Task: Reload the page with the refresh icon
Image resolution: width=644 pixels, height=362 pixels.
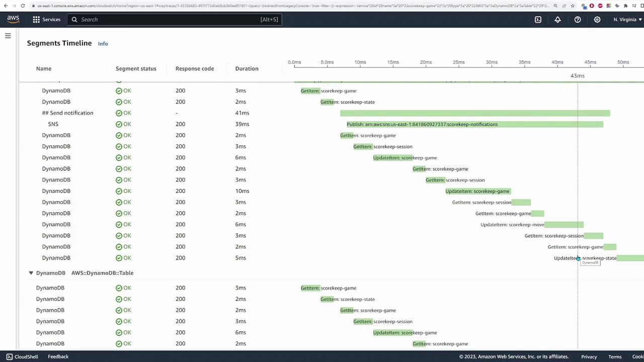Action: point(23,6)
